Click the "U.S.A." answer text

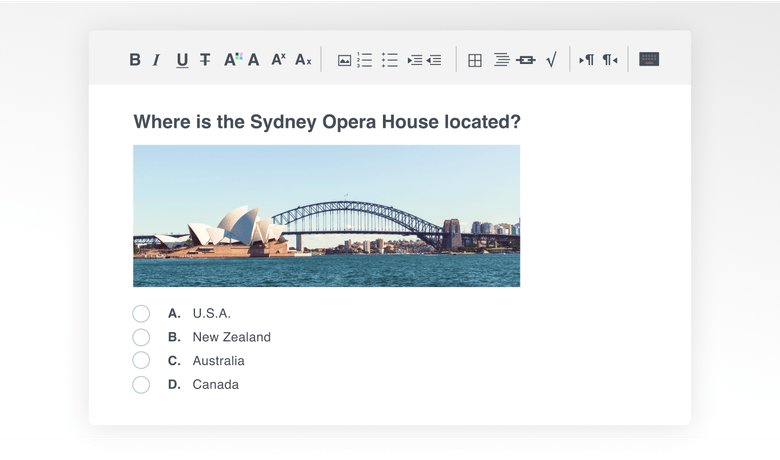tap(211, 313)
